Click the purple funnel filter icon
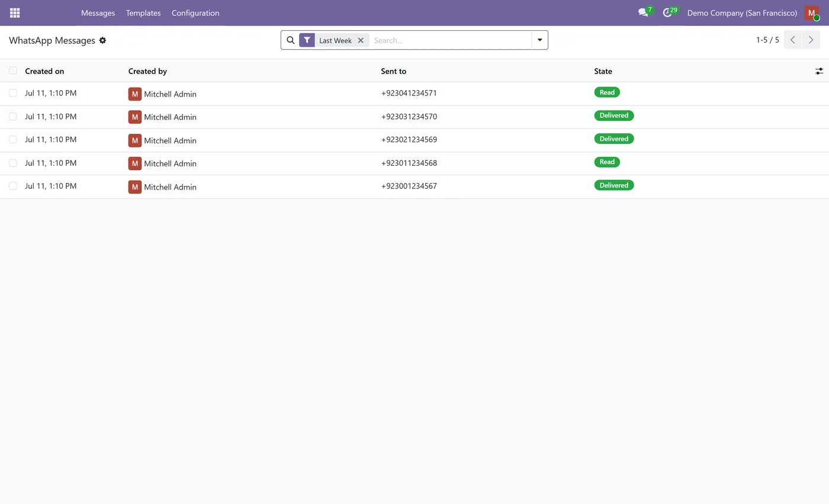The image size is (829, 504). pyautogui.click(x=307, y=40)
